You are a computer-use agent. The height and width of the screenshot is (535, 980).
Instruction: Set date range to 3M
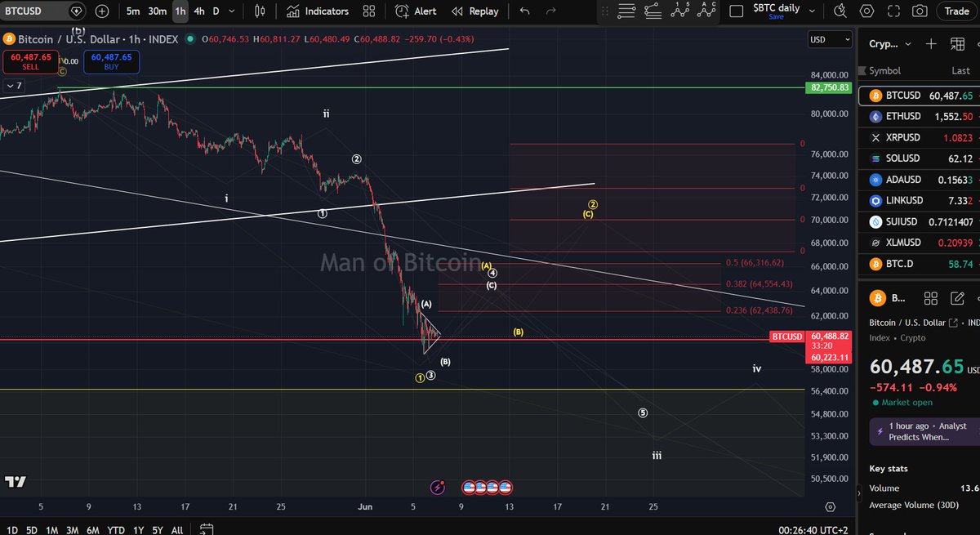click(x=73, y=530)
